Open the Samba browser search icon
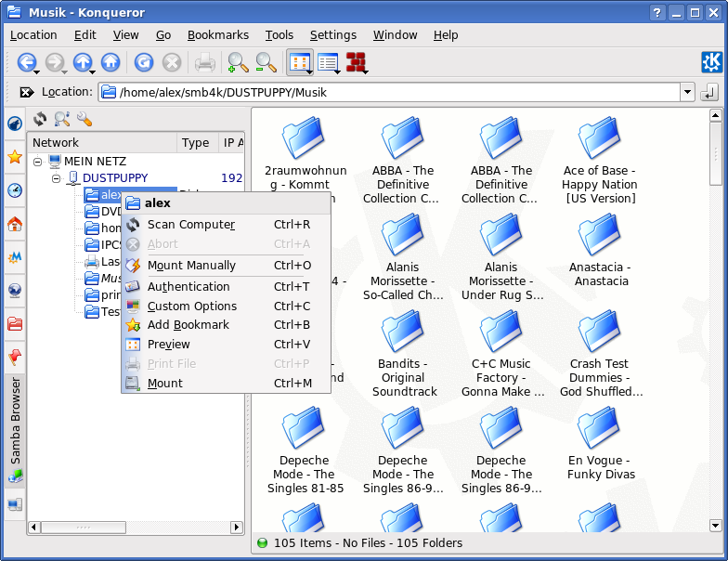 (x=62, y=119)
